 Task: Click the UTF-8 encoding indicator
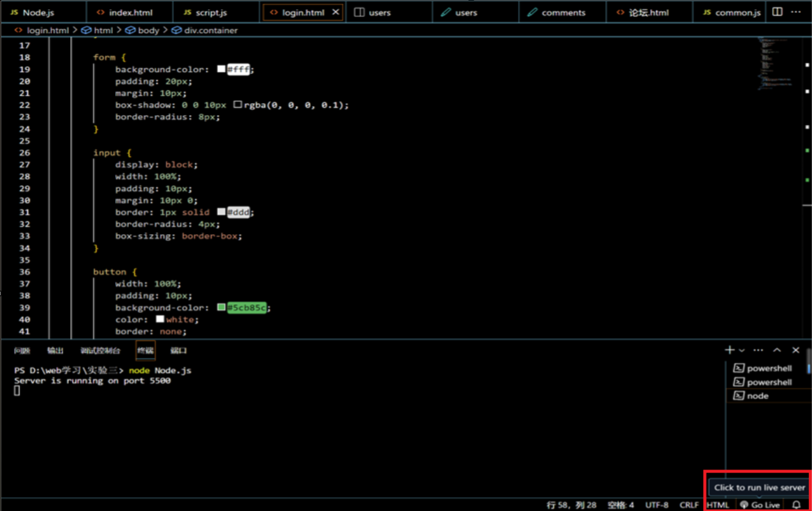[x=657, y=505]
